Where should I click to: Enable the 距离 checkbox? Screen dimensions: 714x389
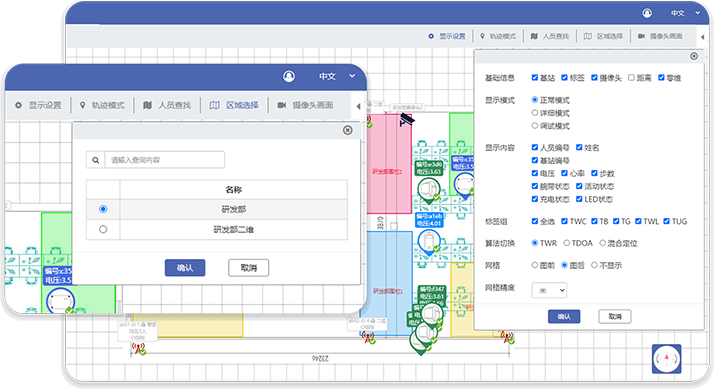click(x=631, y=78)
